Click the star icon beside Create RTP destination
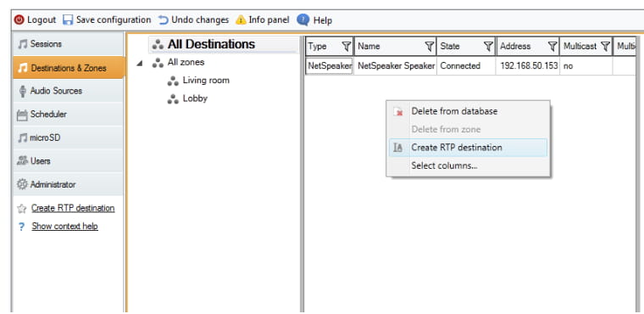 pos(22,209)
